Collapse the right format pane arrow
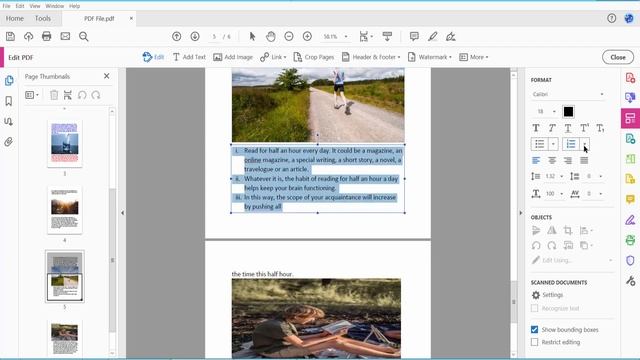 click(520, 213)
